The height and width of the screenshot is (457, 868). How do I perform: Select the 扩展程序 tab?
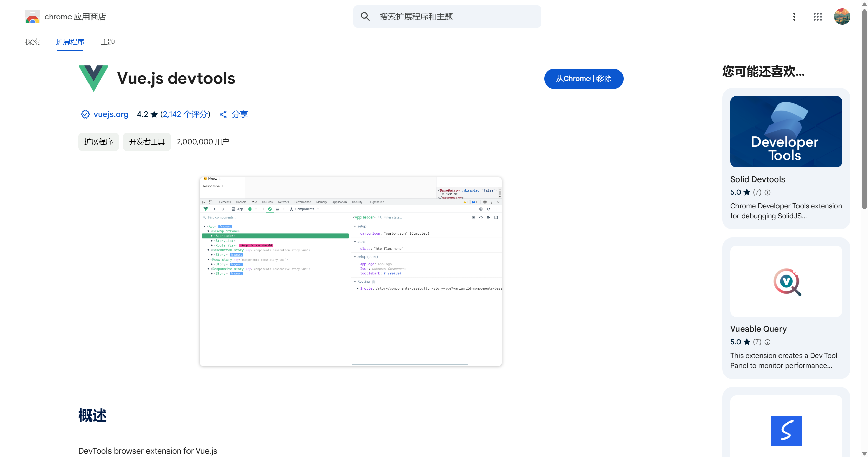coord(70,42)
